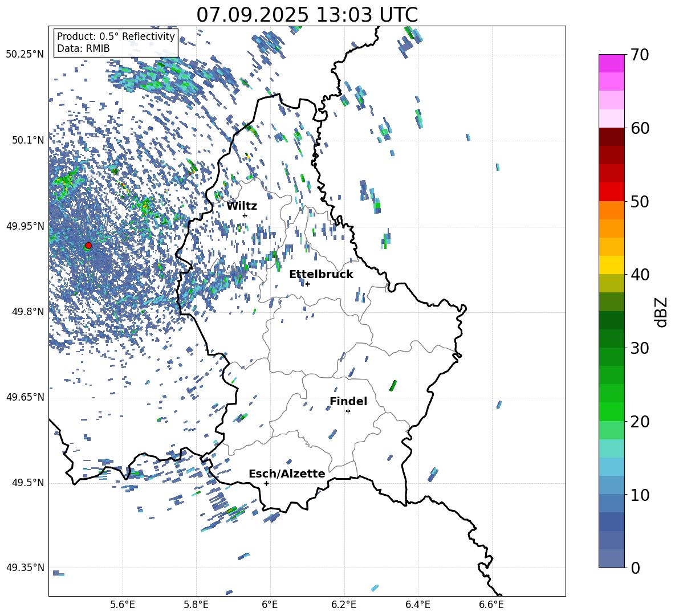Click the Esch/Alzette station cross marker

(266, 483)
